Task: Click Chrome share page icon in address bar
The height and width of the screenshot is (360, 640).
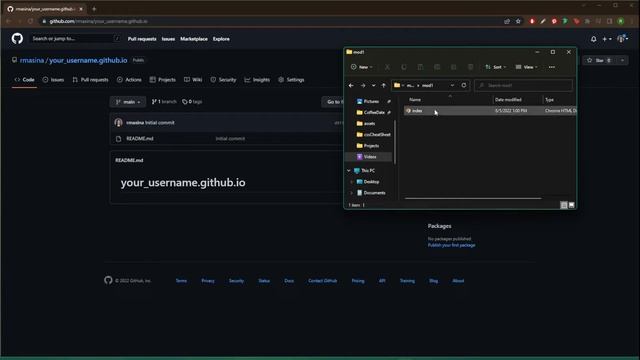Action: click(507, 21)
